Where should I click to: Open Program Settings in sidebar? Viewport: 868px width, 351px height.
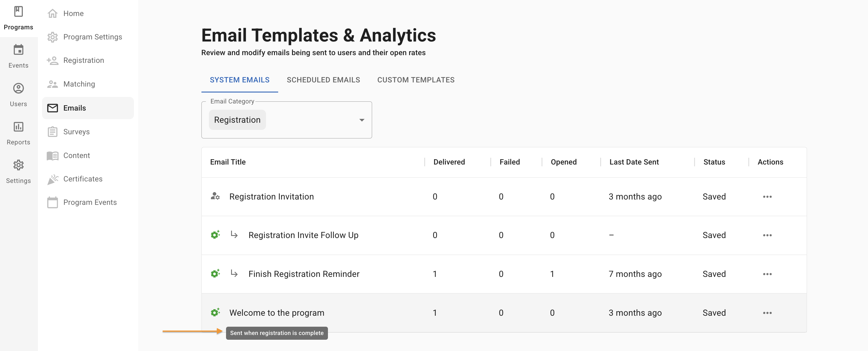(x=92, y=37)
